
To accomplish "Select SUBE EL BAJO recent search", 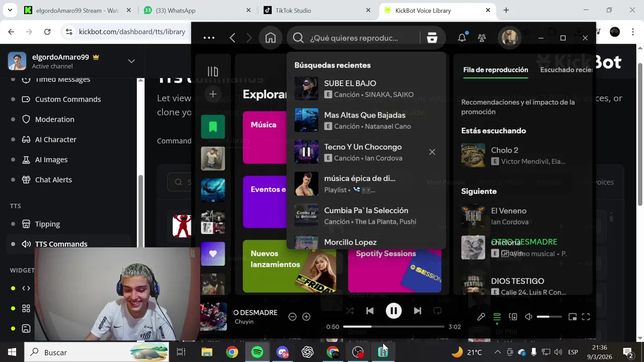I will click(x=366, y=88).
